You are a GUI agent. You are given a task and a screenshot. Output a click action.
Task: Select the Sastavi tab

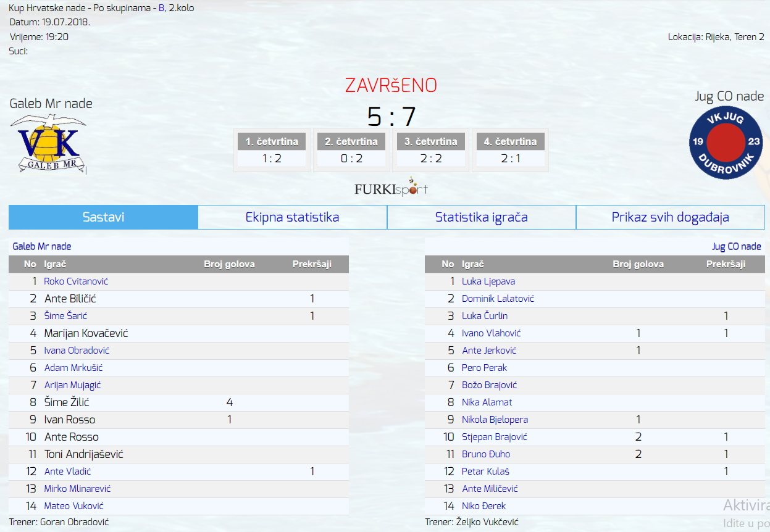(103, 217)
